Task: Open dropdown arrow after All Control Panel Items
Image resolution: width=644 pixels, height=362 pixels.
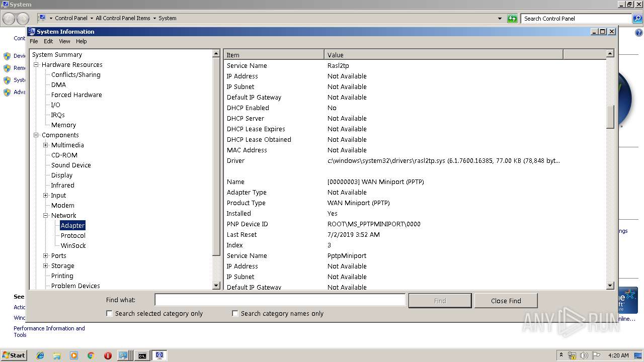Action: click(154, 18)
